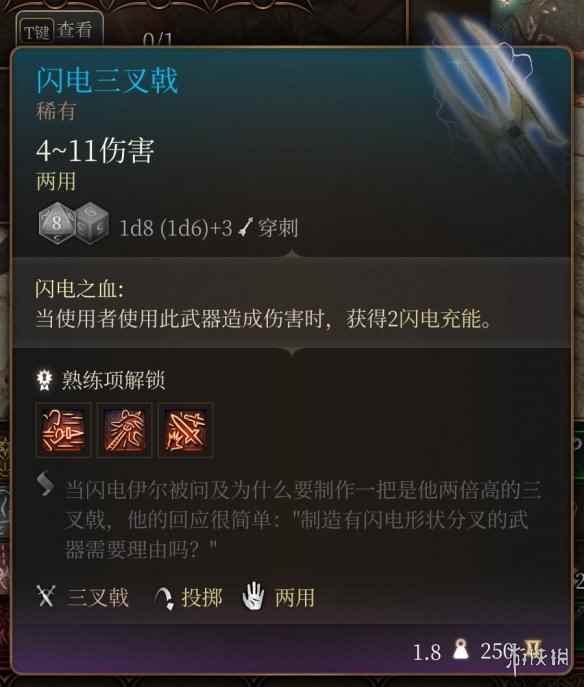Click the 投掷 property label
Image resolution: width=584 pixels, height=687 pixels.
point(202,598)
